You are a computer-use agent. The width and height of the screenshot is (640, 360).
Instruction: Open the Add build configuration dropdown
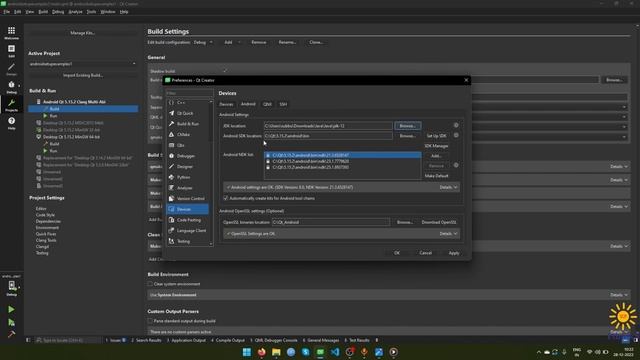232,42
